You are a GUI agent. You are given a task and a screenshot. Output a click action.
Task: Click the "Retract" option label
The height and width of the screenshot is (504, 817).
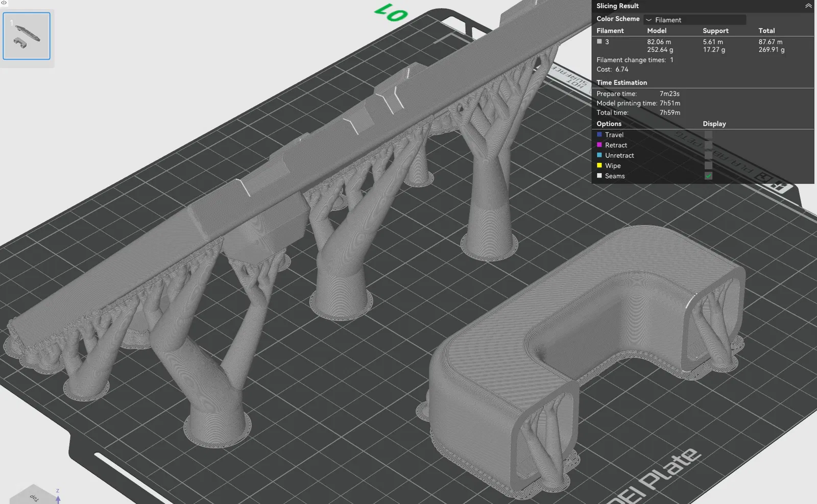(616, 145)
